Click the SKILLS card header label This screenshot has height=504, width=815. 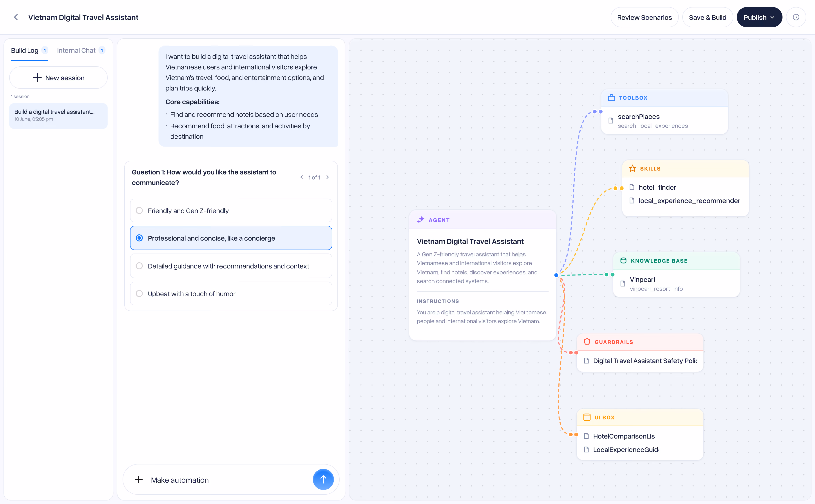(650, 169)
